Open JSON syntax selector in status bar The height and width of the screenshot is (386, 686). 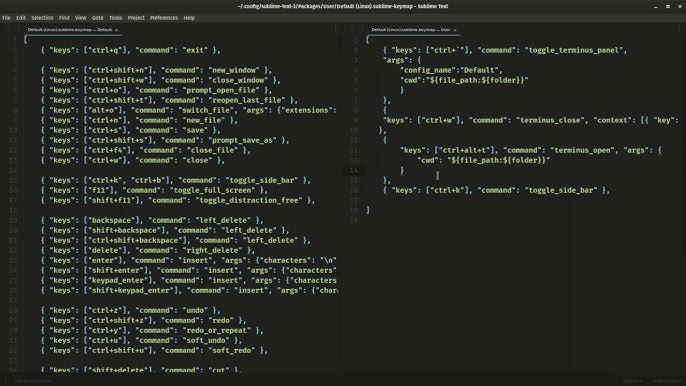(x=667, y=381)
